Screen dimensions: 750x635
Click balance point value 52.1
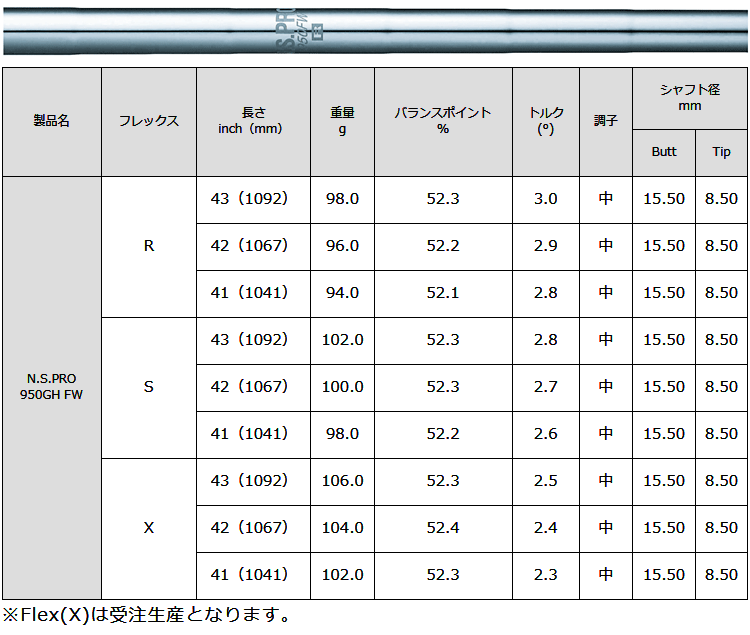coord(443,293)
